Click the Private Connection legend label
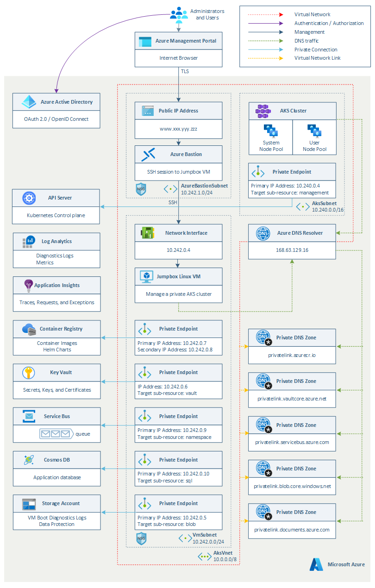The width and height of the screenshot is (375, 588). click(316, 50)
